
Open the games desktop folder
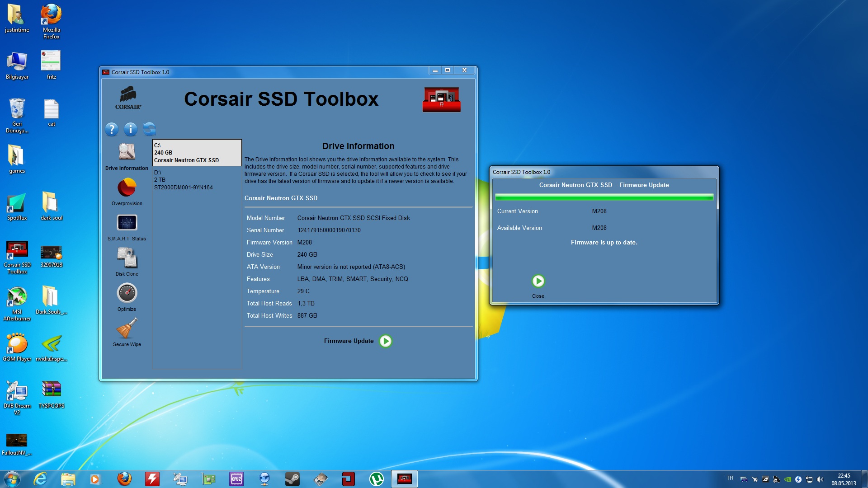coord(17,160)
